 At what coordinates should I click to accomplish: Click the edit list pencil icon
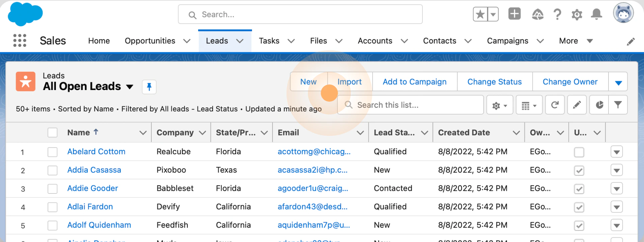pyautogui.click(x=577, y=105)
